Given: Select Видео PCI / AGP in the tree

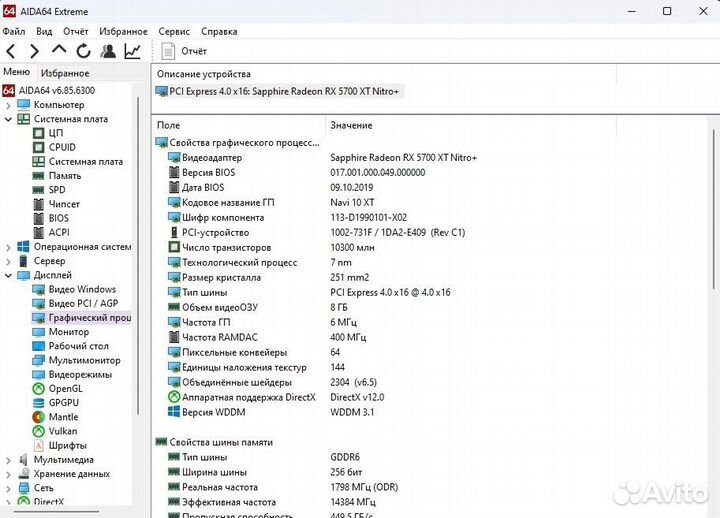Looking at the screenshot, I should 75,304.
